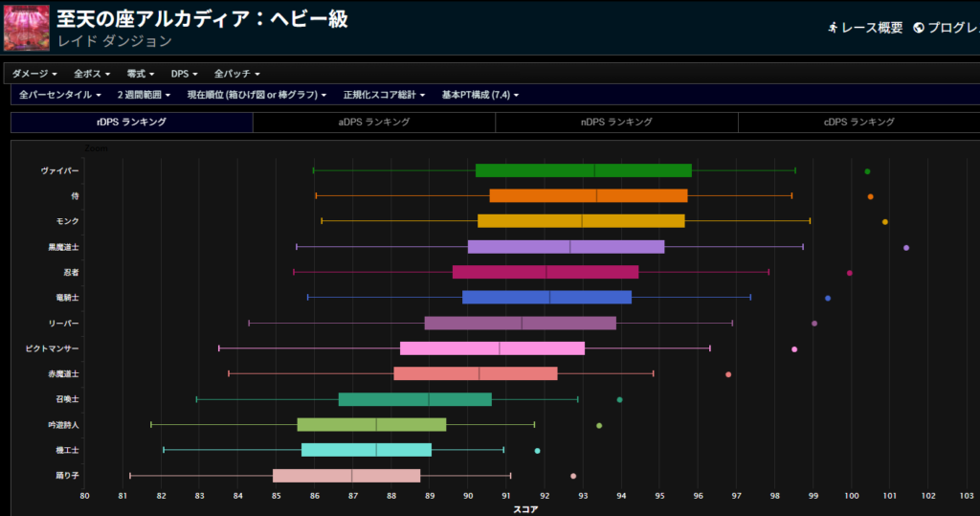
Task: Open the レース概要 link
Action: 871,28
